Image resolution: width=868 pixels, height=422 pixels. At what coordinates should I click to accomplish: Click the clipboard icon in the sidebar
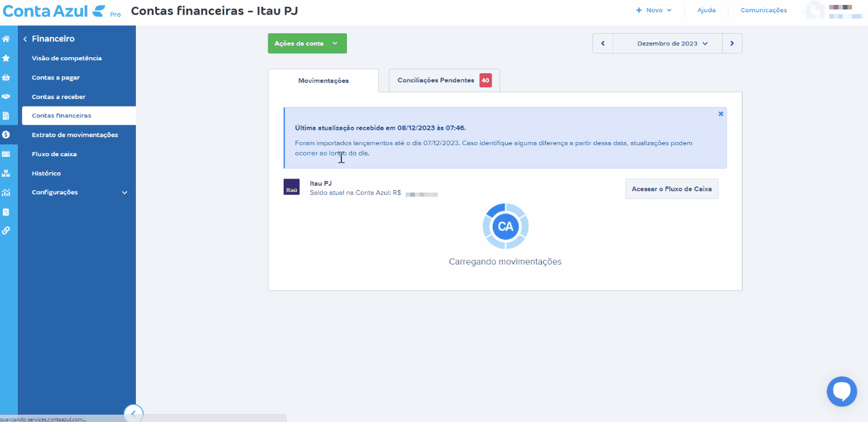[6, 212]
